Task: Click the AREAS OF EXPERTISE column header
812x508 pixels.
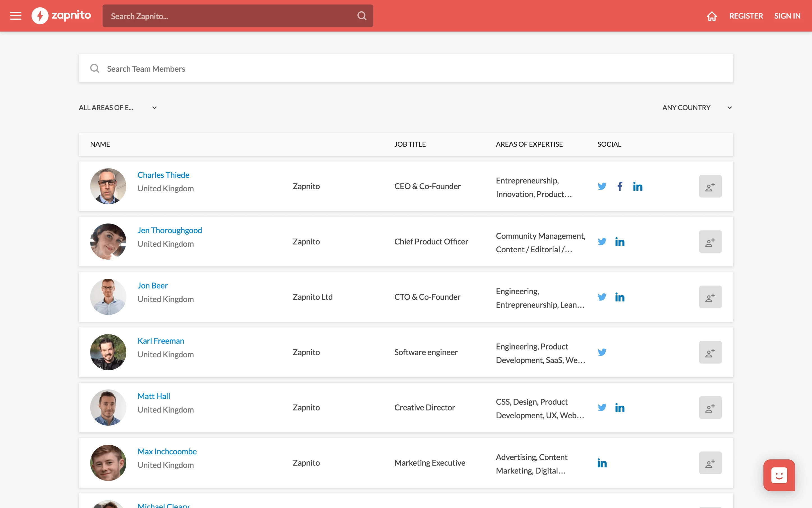Action: (x=529, y=144)
